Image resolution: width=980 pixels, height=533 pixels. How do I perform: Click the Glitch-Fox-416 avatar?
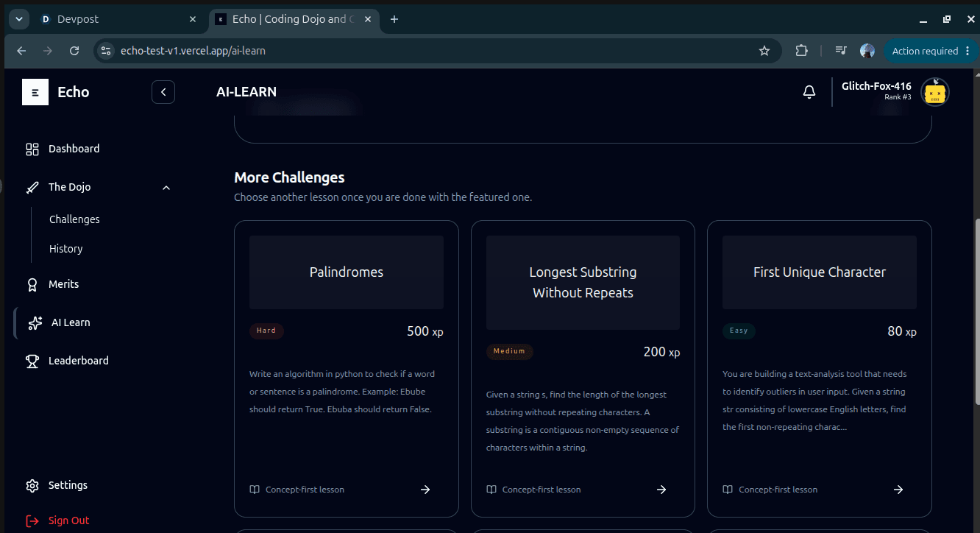pos(935,92)
